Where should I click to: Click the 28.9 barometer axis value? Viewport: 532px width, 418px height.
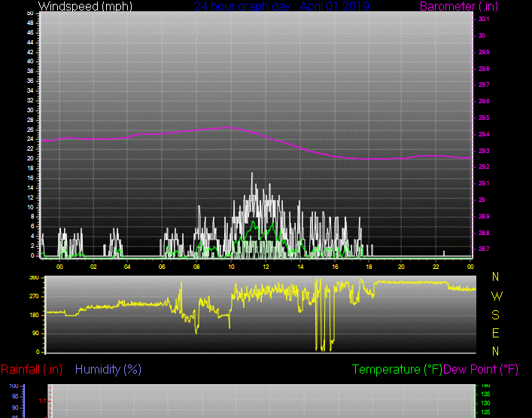[484, 216]
